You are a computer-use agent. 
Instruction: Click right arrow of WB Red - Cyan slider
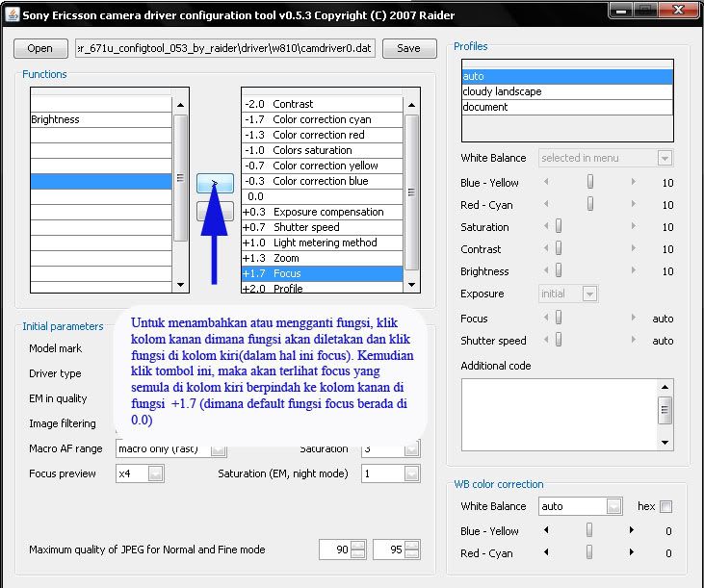pos(632,552)
